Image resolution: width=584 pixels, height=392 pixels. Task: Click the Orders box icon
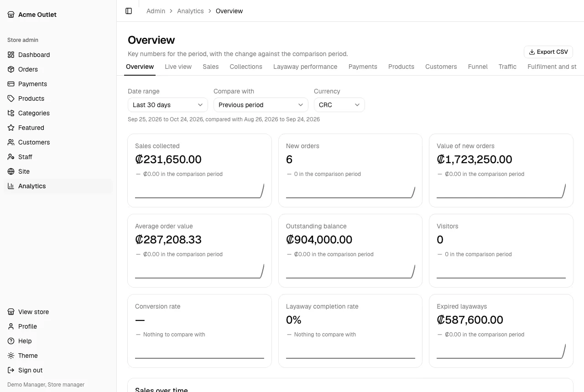[11, 69]
